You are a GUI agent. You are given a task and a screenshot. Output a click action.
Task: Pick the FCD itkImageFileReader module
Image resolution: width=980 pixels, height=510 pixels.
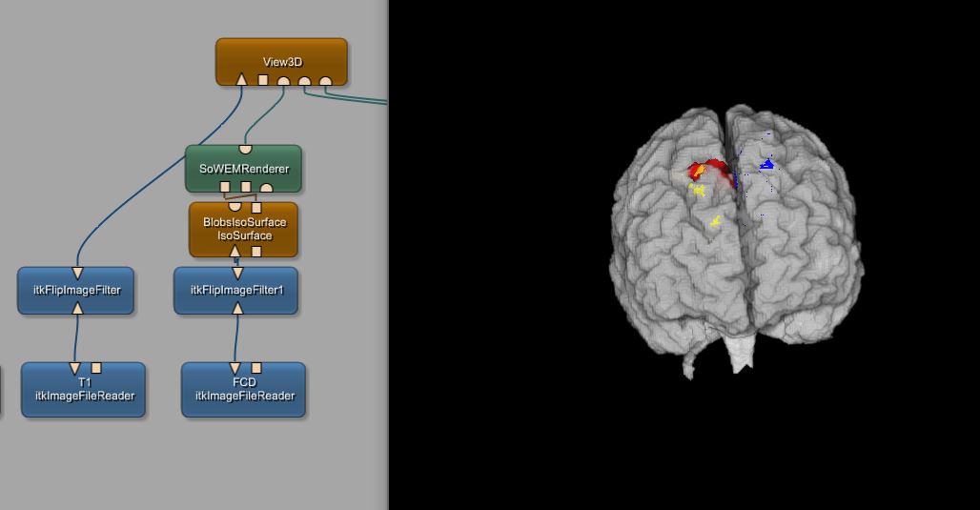244,390
